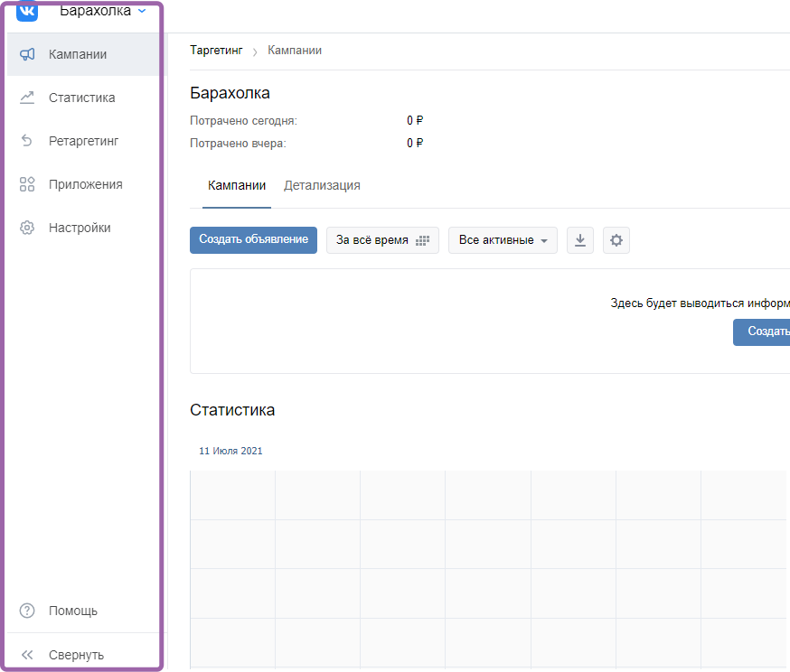The image size is (790, 672).
Task: Click the 11 Июля 2021 date label
Action: (x=230, y=451)
